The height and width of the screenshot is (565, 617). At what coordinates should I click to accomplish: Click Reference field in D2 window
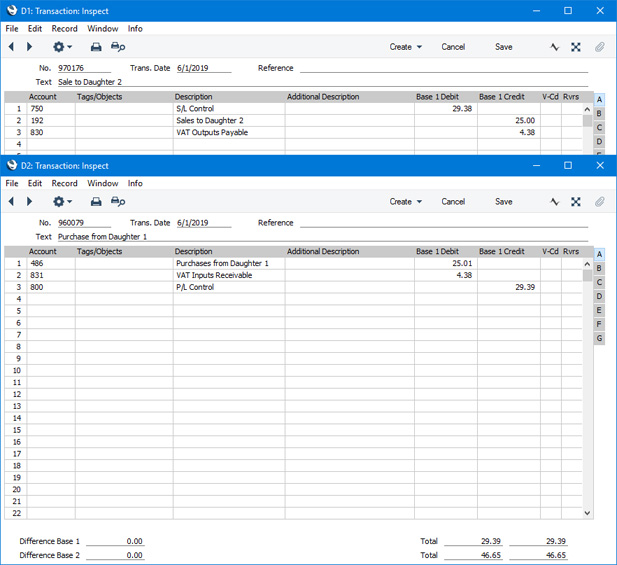click(x=444, y=223)
